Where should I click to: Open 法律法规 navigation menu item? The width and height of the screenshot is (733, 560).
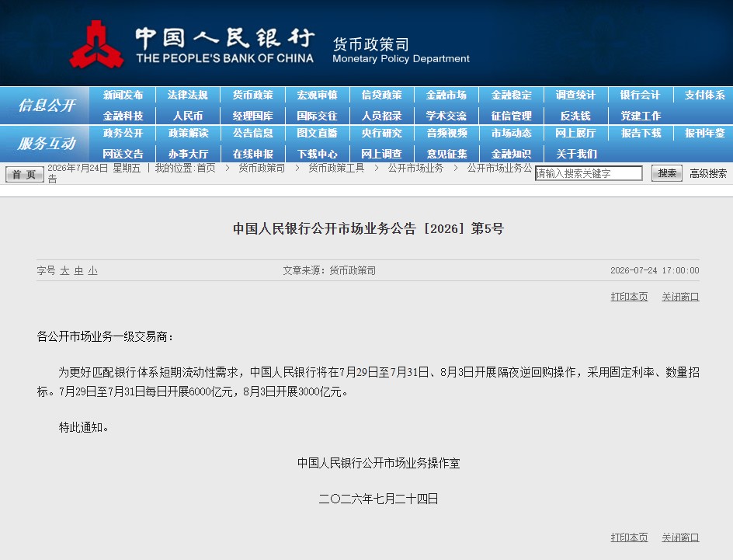click(187, 95)
